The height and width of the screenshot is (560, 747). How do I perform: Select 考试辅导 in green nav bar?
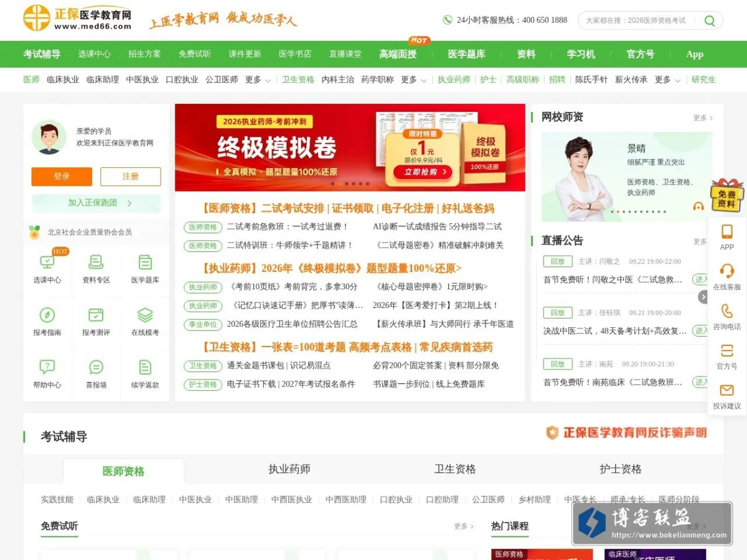[42, 54]
